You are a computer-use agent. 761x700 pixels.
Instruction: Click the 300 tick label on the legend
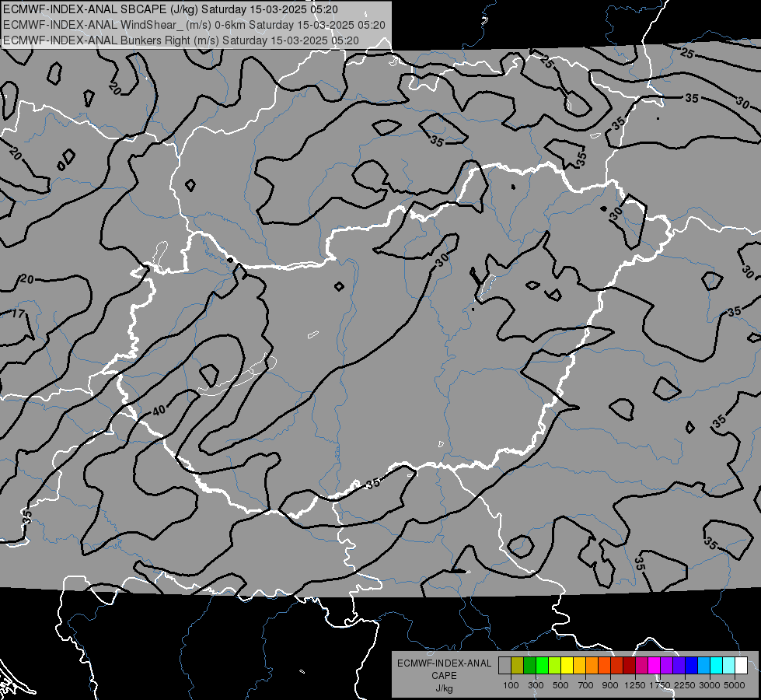[536, 685]
